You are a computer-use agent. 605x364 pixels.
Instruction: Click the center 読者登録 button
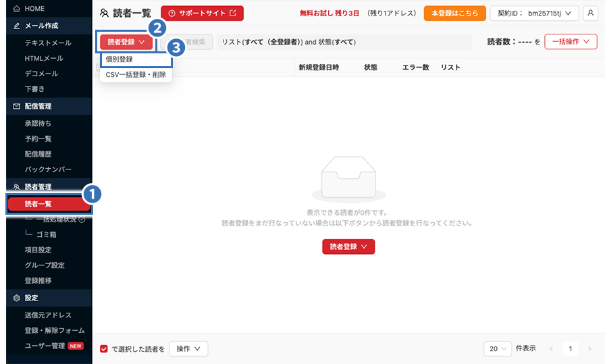(348, 246)
